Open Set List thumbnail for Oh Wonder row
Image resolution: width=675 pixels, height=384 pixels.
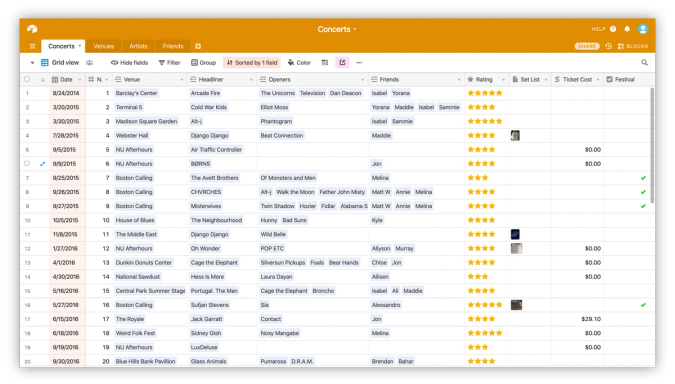click(517, 248)
